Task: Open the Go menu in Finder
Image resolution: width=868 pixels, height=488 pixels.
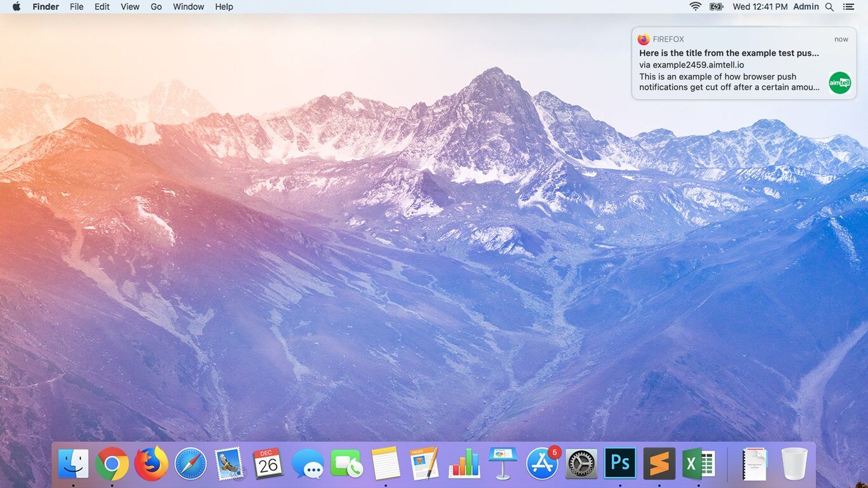Action: [156, 6]
